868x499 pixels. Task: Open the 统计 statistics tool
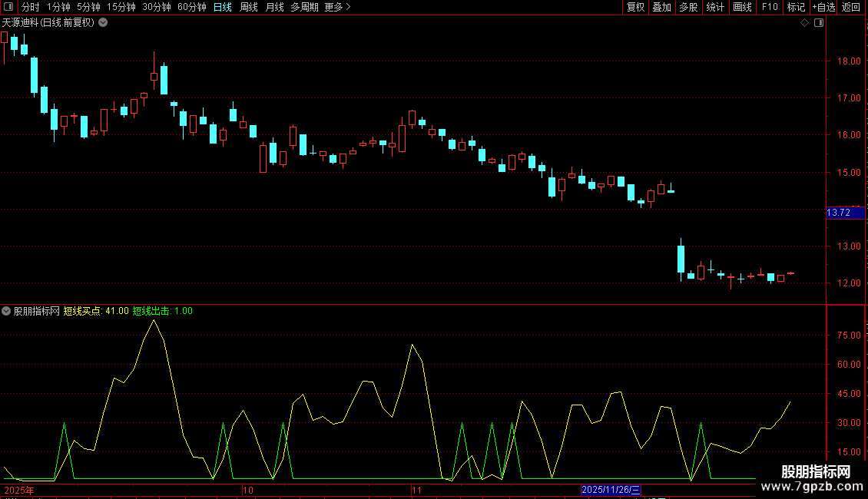click(715, 7)
